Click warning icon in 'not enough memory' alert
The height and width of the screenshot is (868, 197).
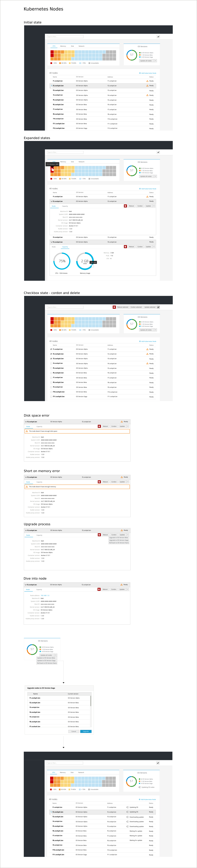click(x=27, y=487)
